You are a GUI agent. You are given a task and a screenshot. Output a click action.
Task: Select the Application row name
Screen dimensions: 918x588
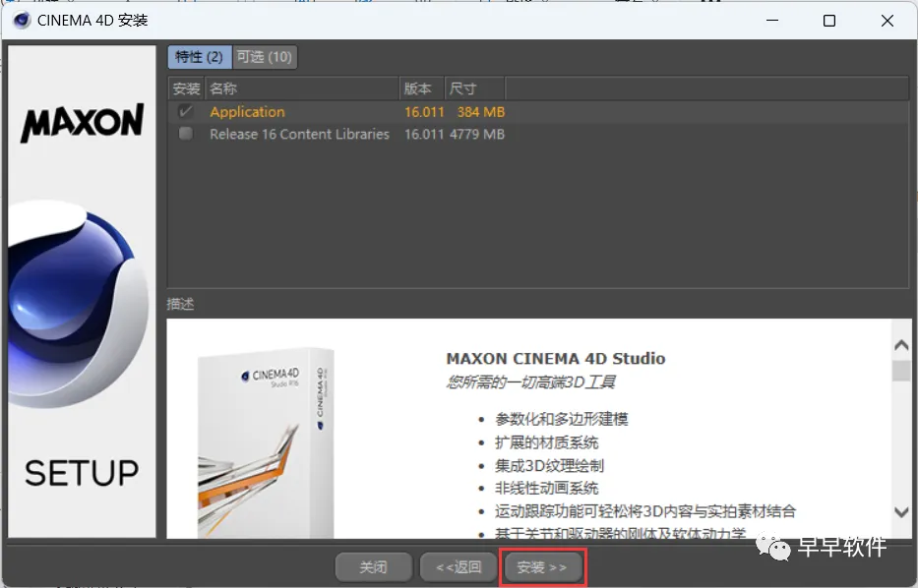(x=247, y=112)
